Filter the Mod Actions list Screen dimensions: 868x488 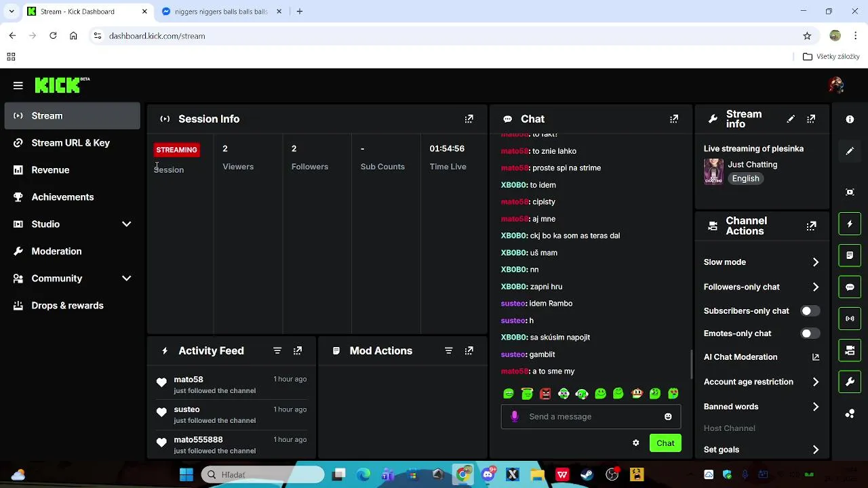[448, 350]
